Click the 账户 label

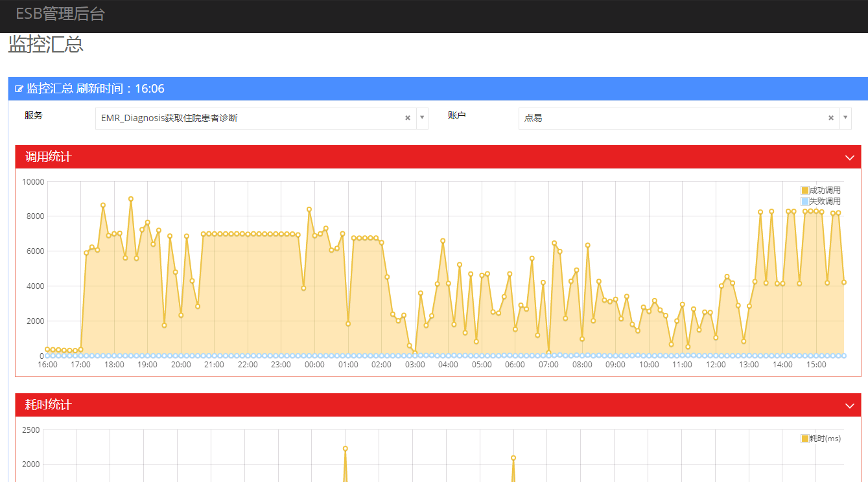[457, 115]
